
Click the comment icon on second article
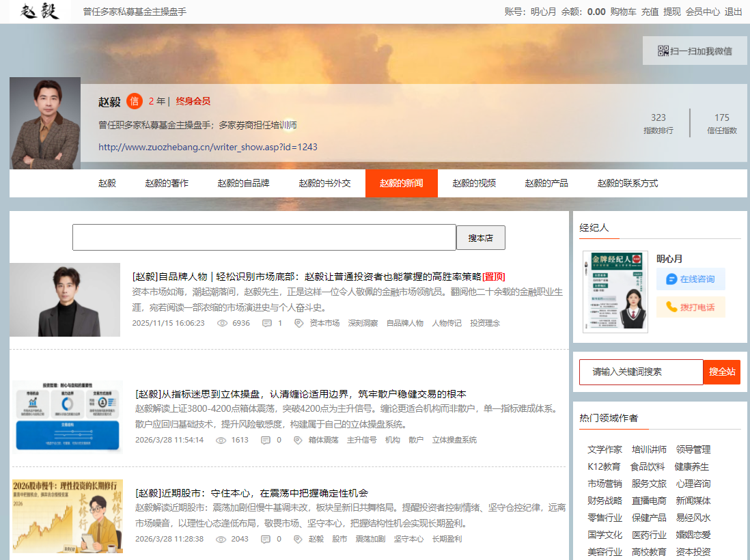coord(266,440)
